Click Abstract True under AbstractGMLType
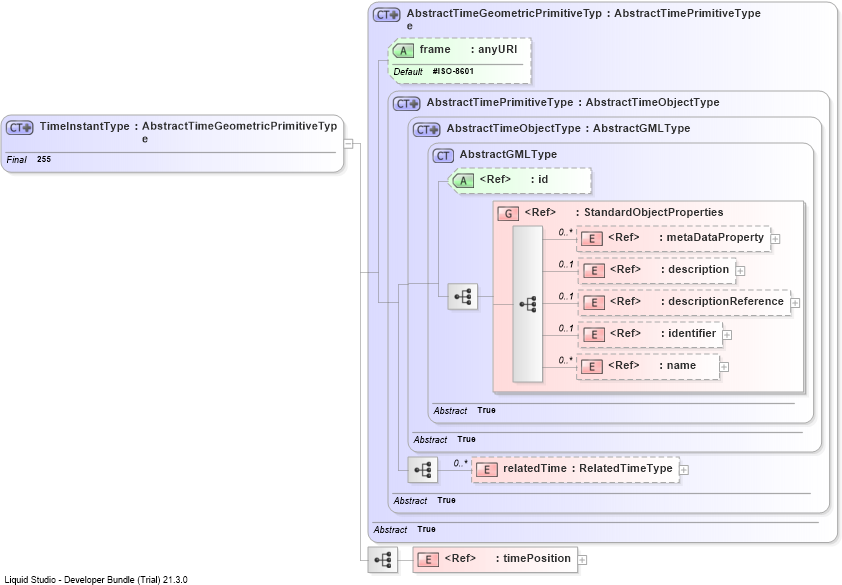The width and height of the screenshot is (842, 585). [464, 410]
